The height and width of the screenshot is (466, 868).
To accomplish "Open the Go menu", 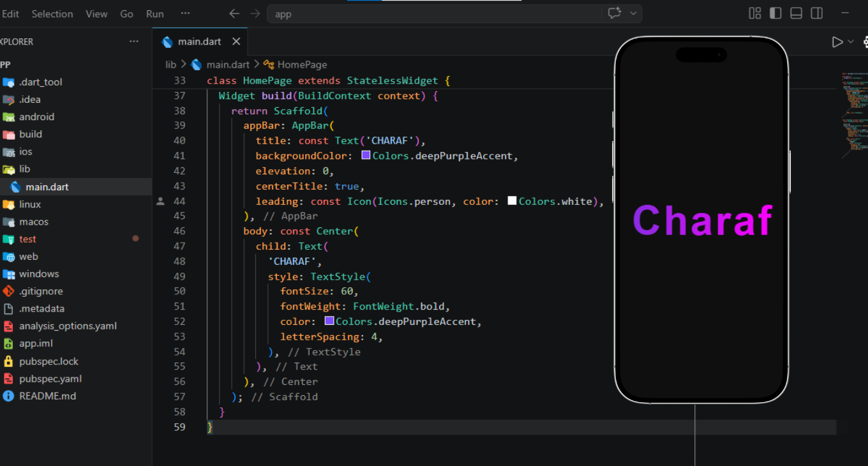I will (x=127, y=13).
